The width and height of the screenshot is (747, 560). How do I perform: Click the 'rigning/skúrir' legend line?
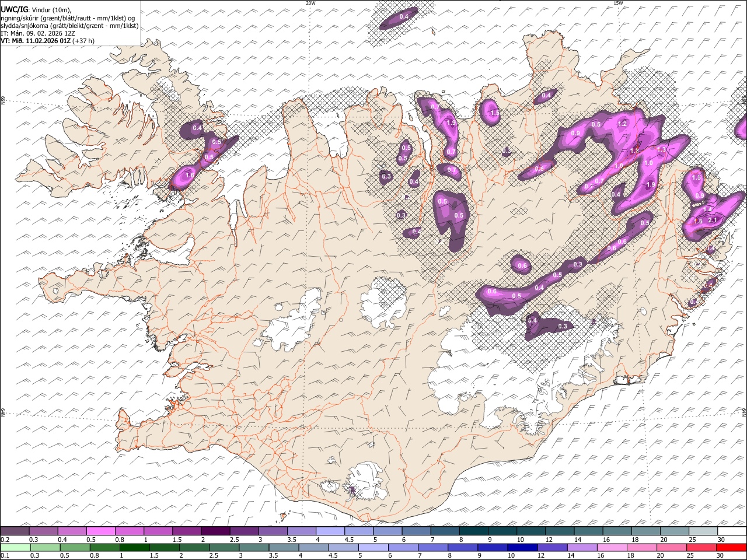68,18
